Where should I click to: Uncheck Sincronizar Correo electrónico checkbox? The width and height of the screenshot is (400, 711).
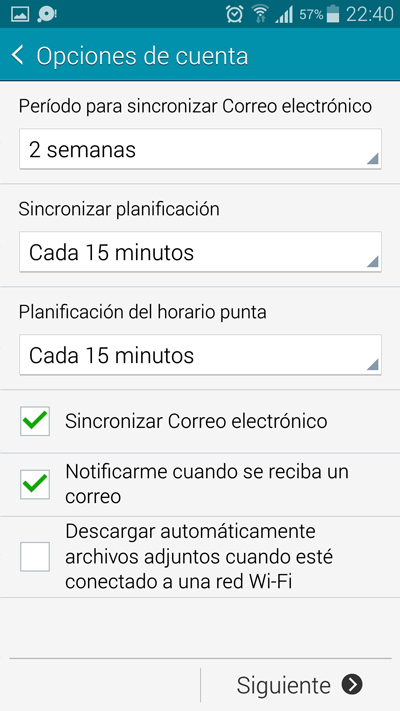coord(35,421)
